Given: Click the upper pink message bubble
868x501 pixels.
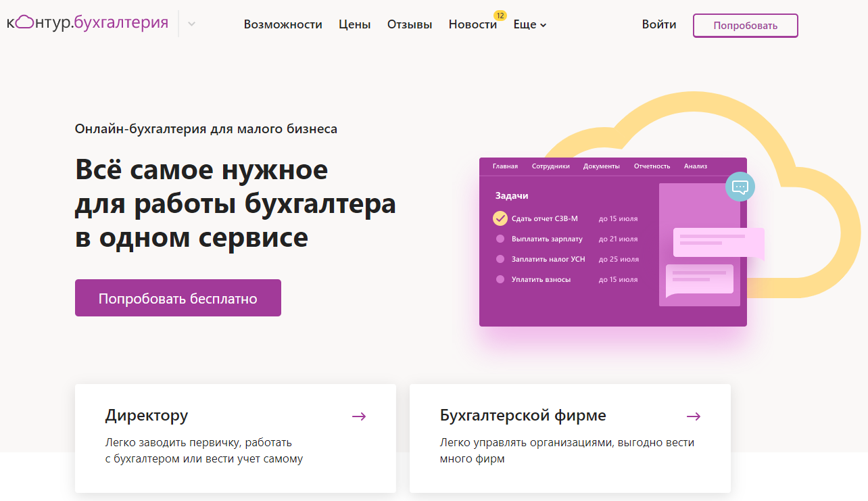Looking at the screenshot, I should coord(719,243).
